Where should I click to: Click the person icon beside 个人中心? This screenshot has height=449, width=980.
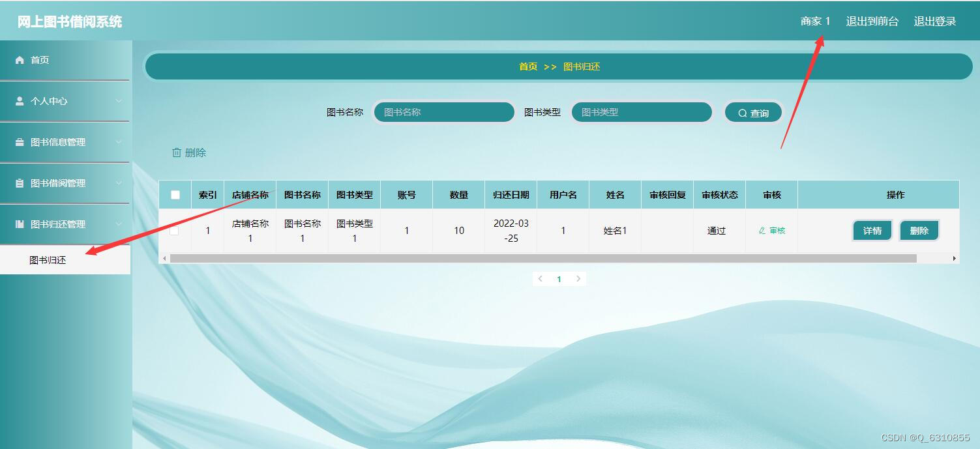(20, 101)
